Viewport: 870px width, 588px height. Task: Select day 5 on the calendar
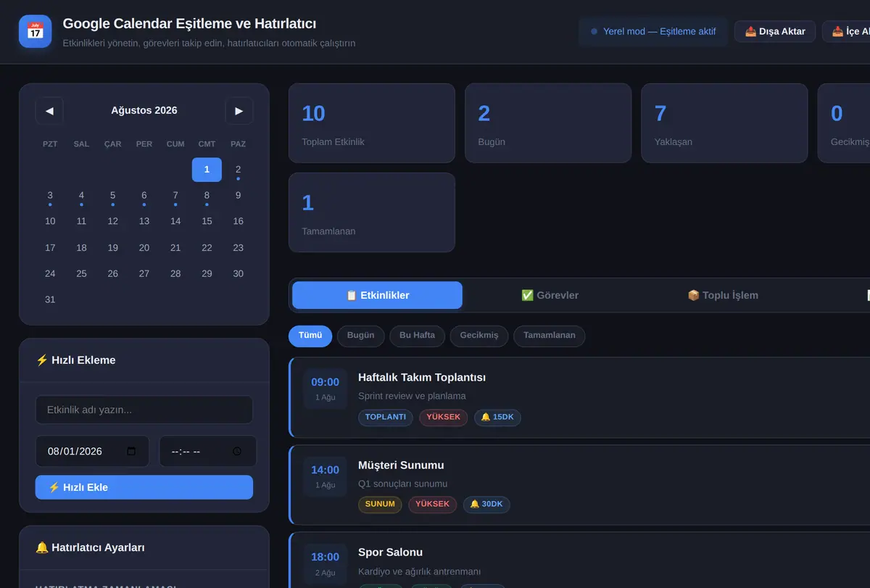112,196
